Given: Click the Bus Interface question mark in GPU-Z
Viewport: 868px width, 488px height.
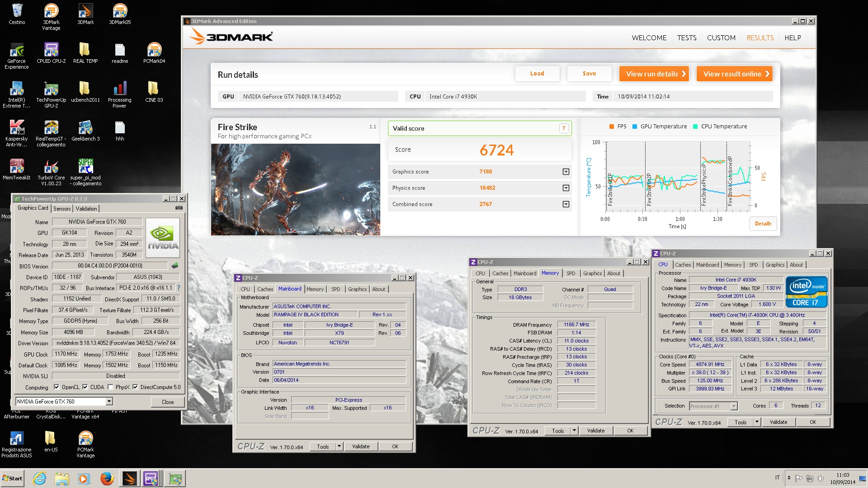Looking at the screenshot, I should [178, 288].
